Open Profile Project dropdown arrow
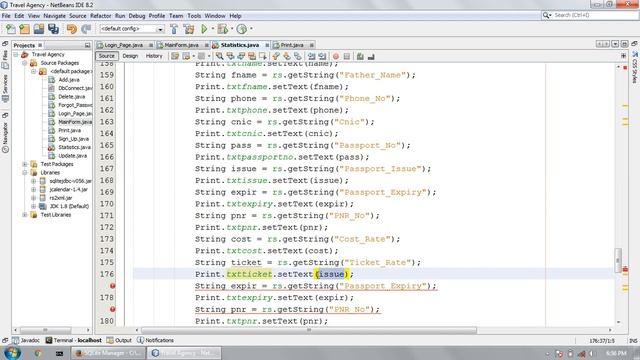The width and height of the screenshot is (640, 360). pyautogui.click(x=251, y=29)
